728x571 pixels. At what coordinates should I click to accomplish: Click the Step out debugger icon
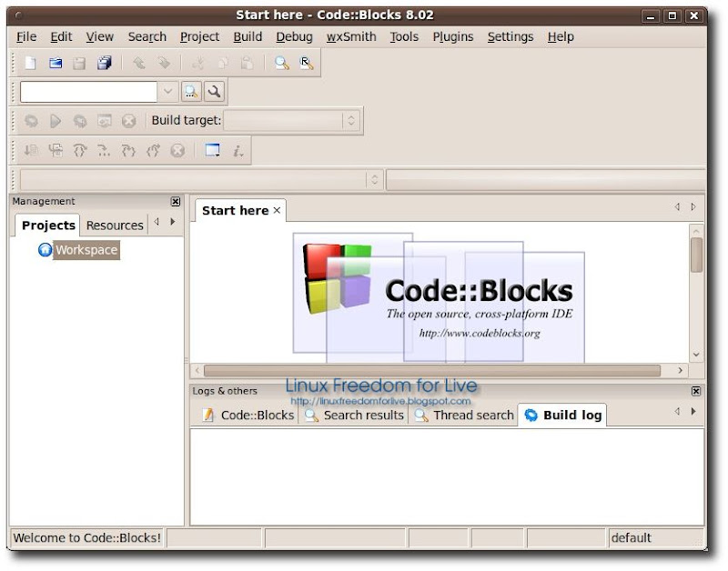click(x=153, y=150)
